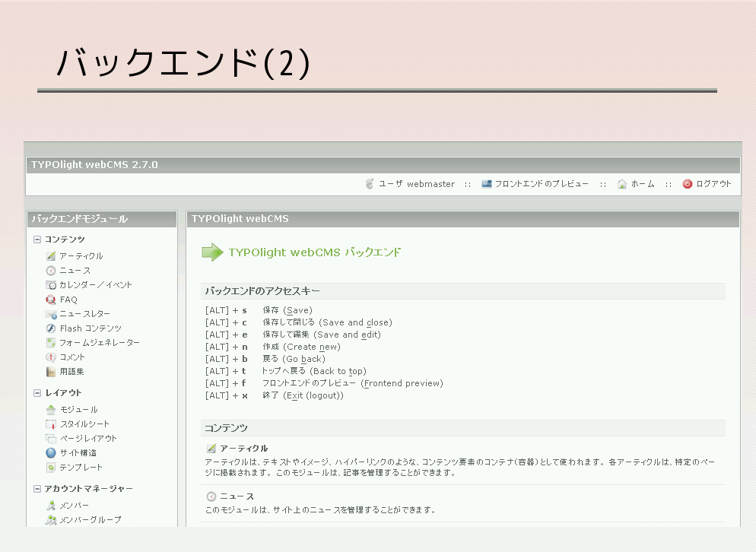Open スタイルシート module
The height and width of the screenshot is (552, 756).
click(84, 424)
